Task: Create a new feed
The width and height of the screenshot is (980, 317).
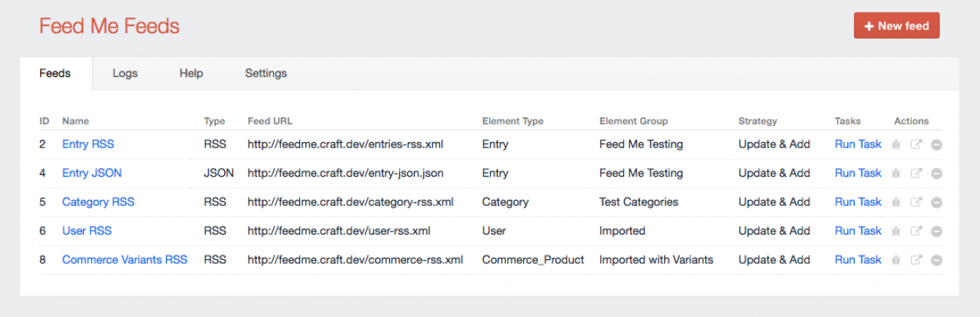Action: [896, 25]
